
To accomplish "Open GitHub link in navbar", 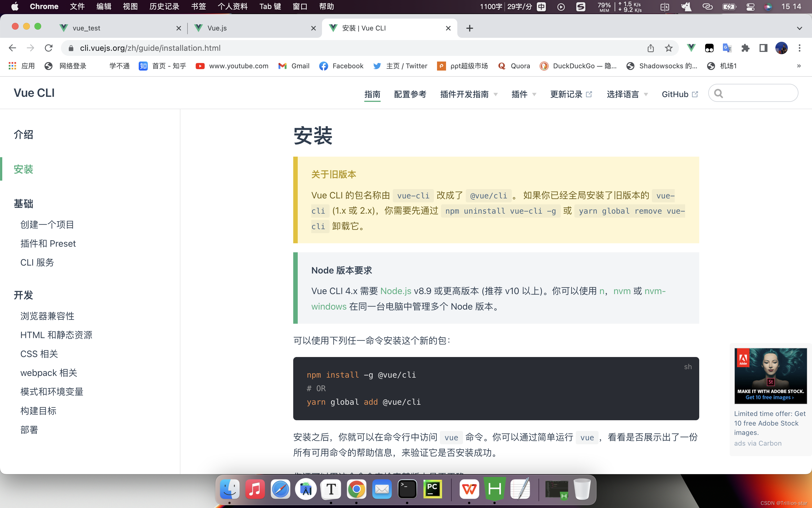I will 680,95.
